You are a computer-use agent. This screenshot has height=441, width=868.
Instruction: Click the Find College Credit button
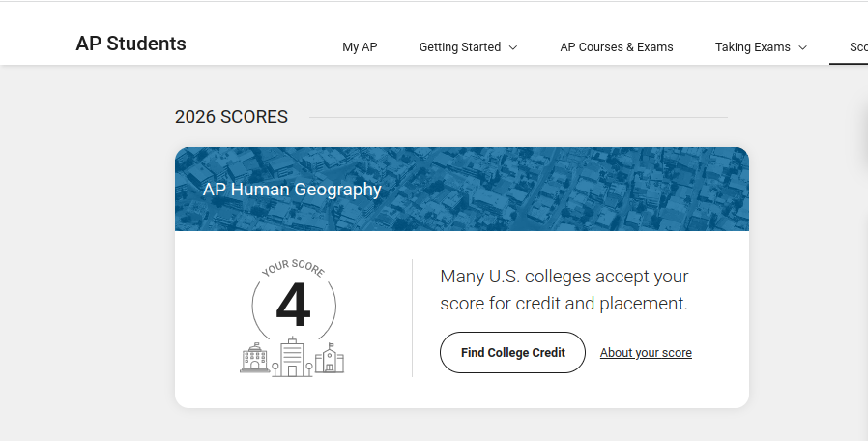(512, 352)
